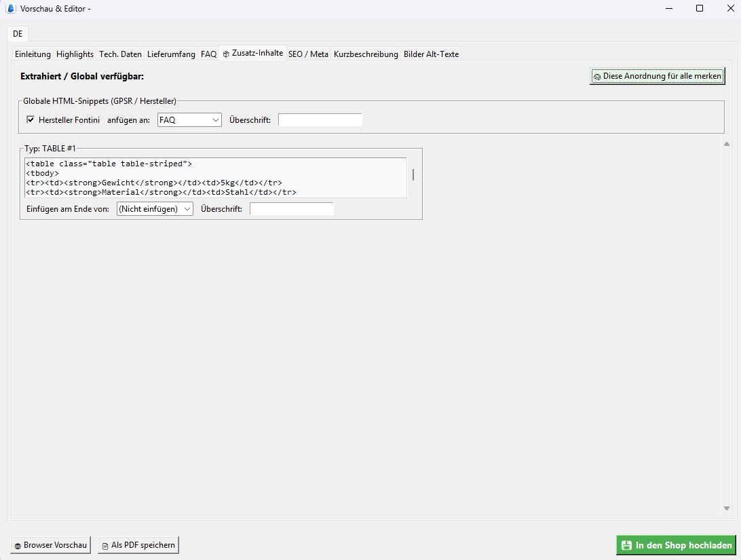The height and width of the screenshot is (560, 741).
Task: Switch to the SEO / Meta tab
Action: (x=308, y=54)
